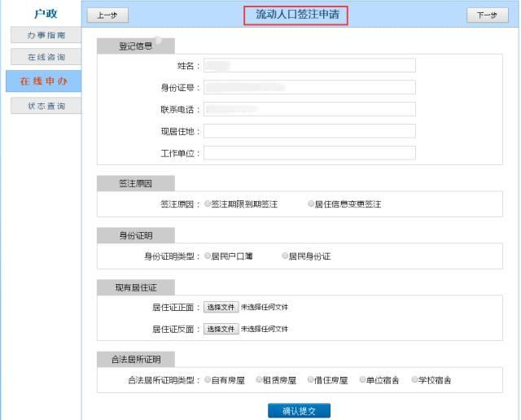Screen dimensions: 521x420
Task: Open the 办事指南 sidebar menu item
Action: click(x=46, y=35)
